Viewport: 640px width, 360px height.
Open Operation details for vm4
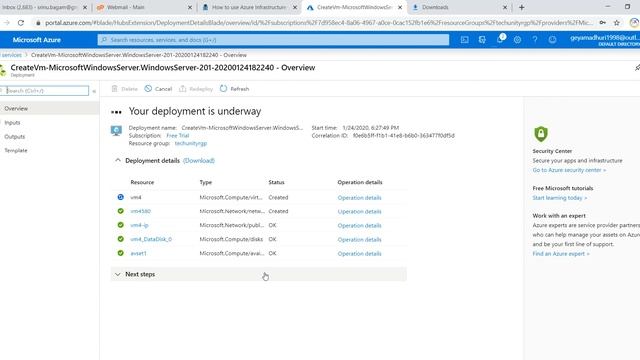coord(359,198)
